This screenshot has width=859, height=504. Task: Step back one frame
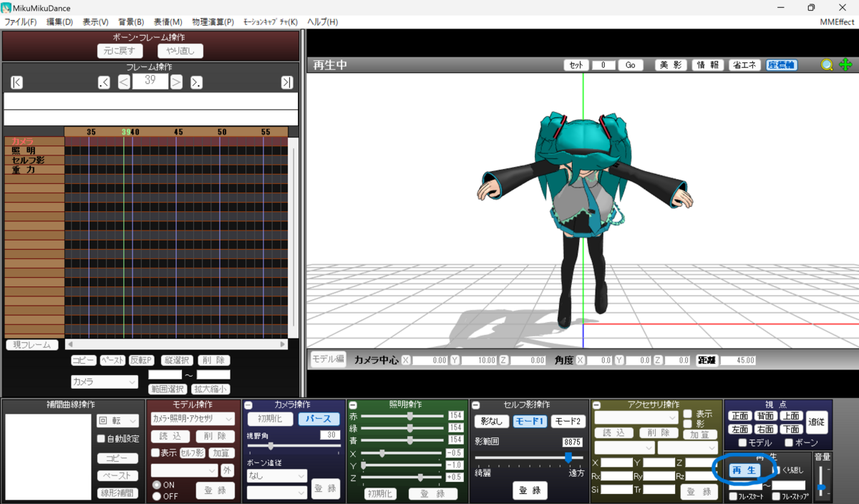(x=124, y=82)
